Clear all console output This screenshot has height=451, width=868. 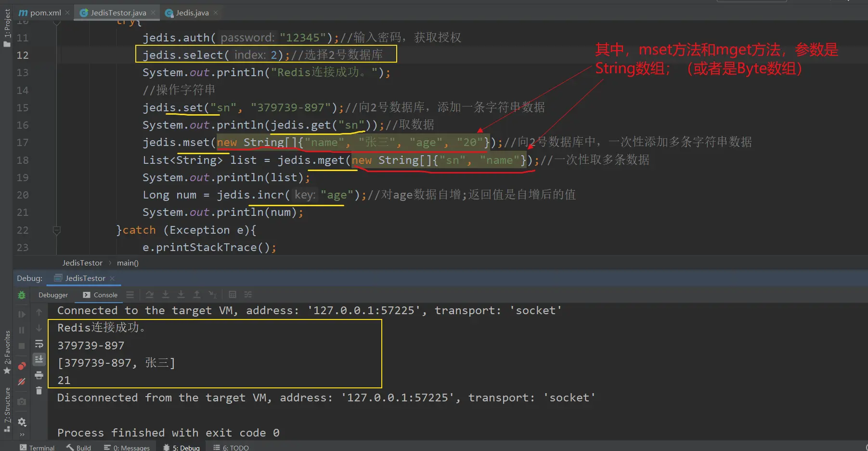39,390
